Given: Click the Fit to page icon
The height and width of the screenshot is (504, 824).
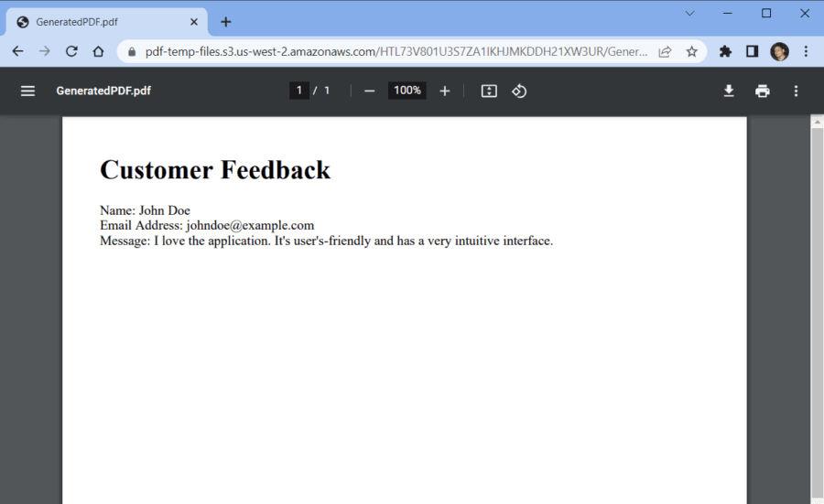Looking at the screenshot, I should (x=489, y=91).
